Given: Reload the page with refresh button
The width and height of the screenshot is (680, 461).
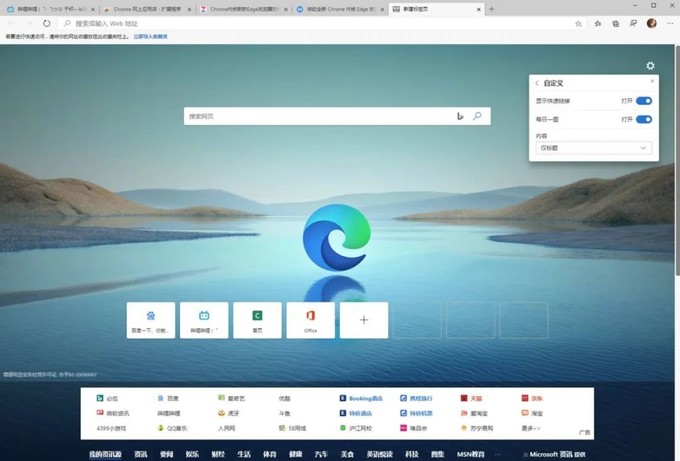Looking at the screenshot, I should click(46, 23).
